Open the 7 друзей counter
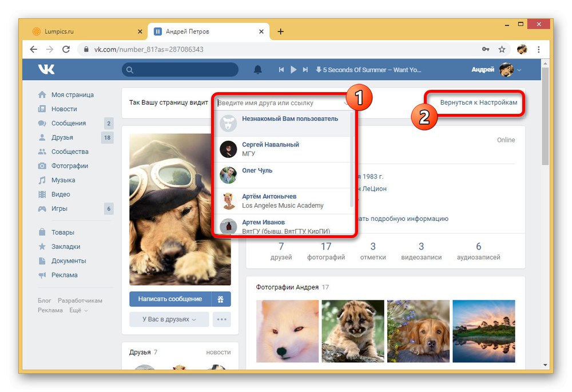Screen dimensions: 572x392 tap(281, 251)
